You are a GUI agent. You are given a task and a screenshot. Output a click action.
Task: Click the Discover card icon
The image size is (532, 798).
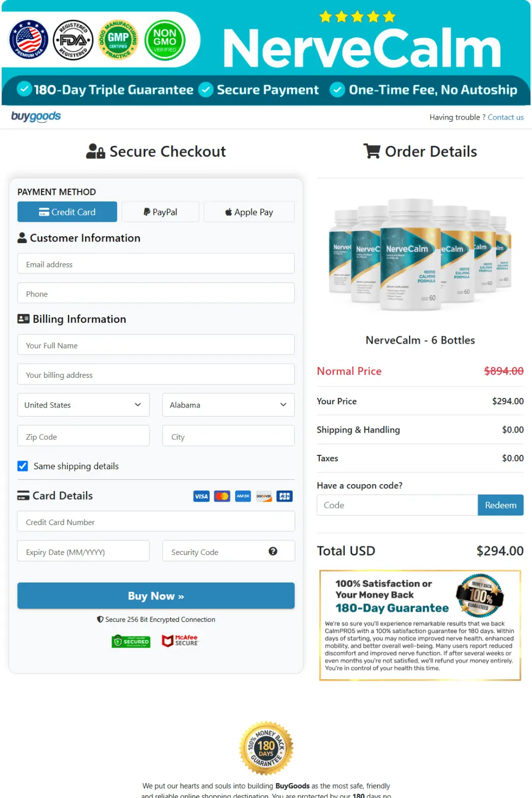coord(263,496)
